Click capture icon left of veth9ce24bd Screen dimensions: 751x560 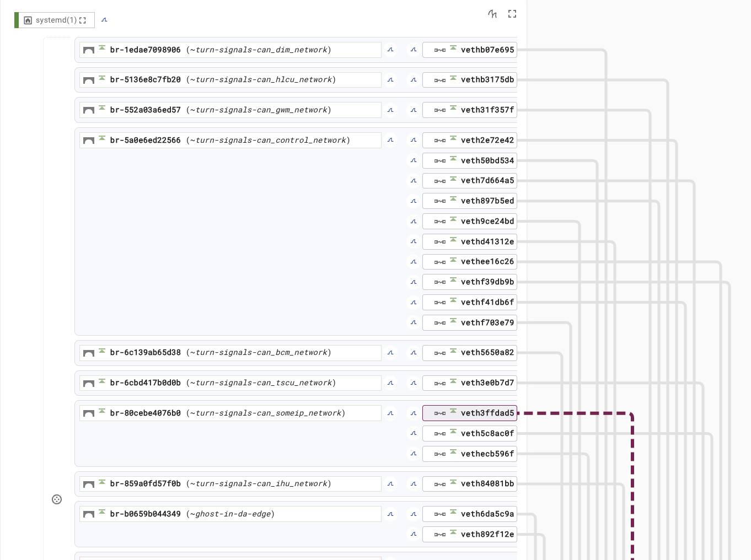coord(414,222)
